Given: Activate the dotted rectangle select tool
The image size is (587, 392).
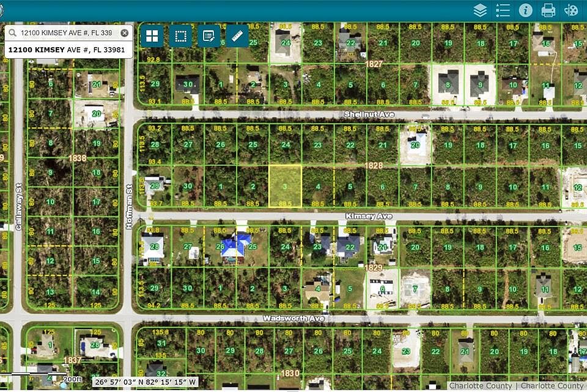Looking at the screenshot, I should click(180, 36).
